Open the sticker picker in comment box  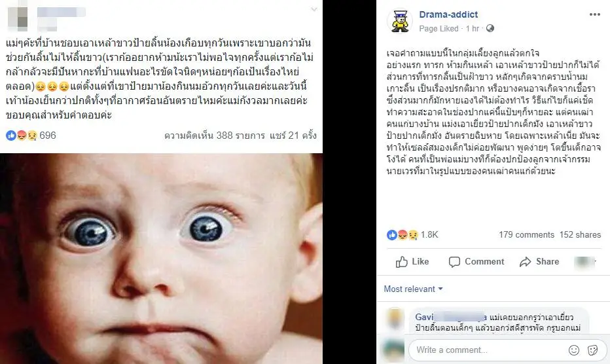point(592,350)
